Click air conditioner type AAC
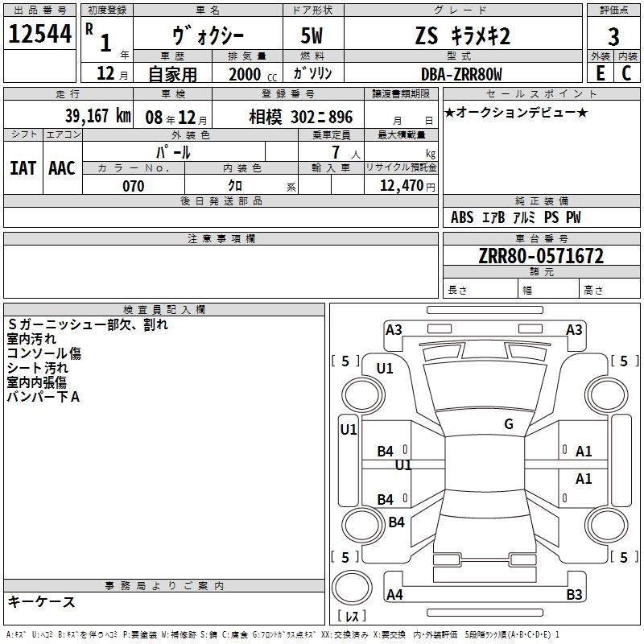The height and width of the screenshot is (644, 644). tap(62, 168)
